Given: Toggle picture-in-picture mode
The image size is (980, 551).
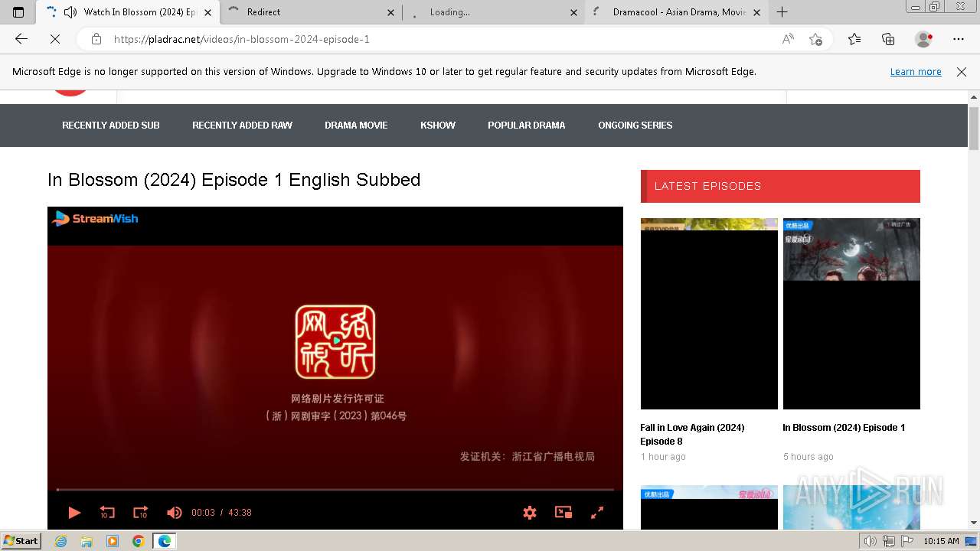Looking at the screenshot, I should click(x=563, y=513).
